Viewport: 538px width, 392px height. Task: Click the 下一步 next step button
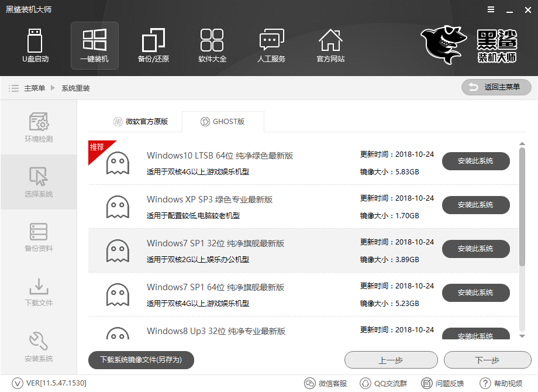pos(488,360)
